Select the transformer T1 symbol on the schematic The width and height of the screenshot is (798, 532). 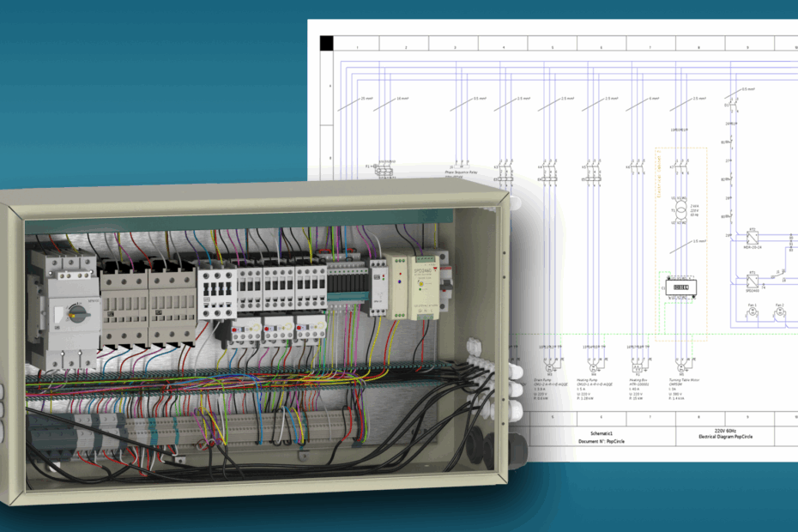pos(680,210)
